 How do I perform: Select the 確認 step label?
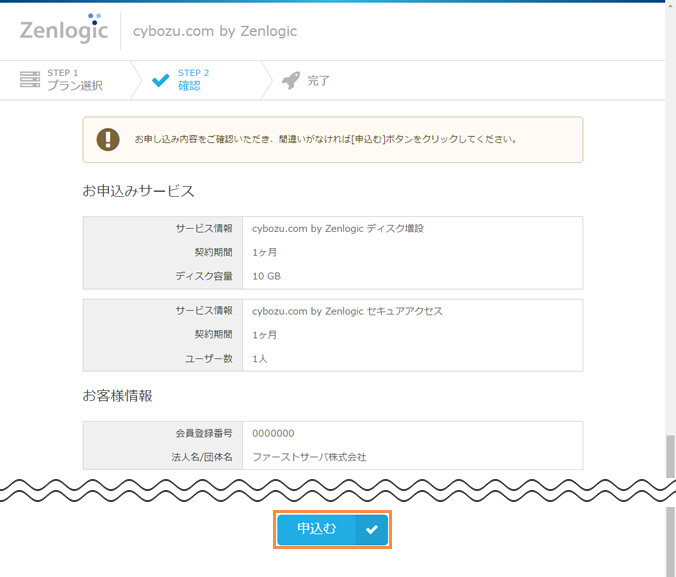pyautogui.click(x=189, y=86)
